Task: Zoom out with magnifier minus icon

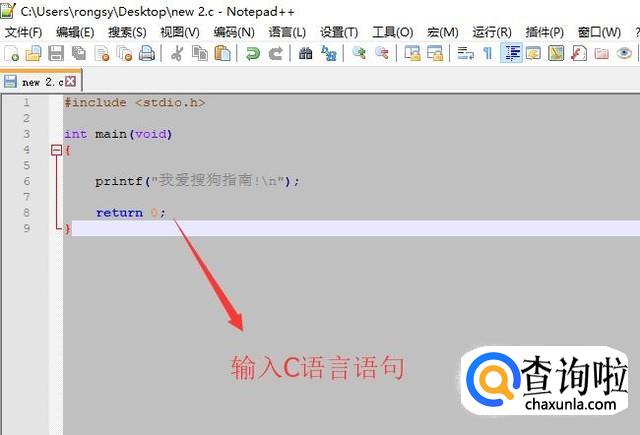Action: click(382, 53)
